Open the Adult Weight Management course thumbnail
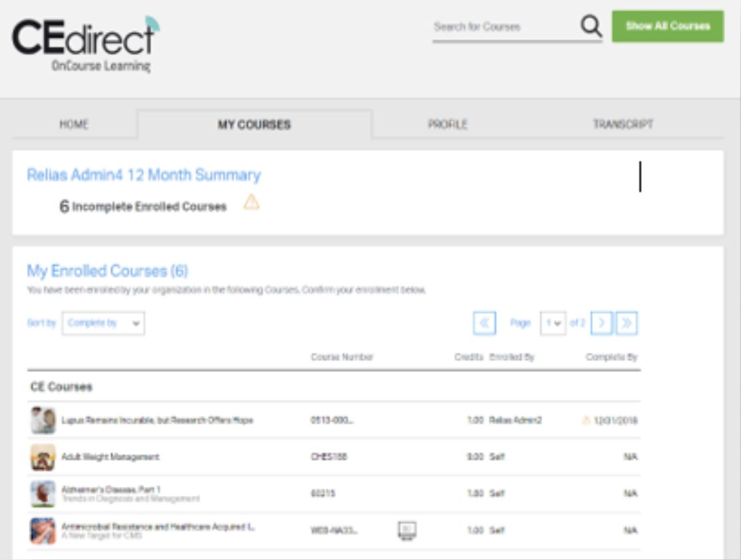The width and height of the screenshot is (741, 560). (x=43, y=457)
